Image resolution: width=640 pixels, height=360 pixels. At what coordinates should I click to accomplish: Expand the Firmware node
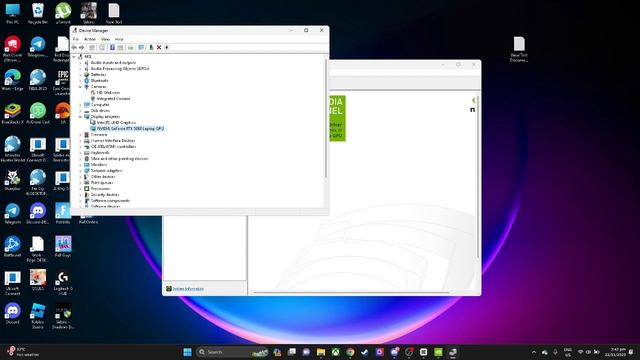(80, 135)
